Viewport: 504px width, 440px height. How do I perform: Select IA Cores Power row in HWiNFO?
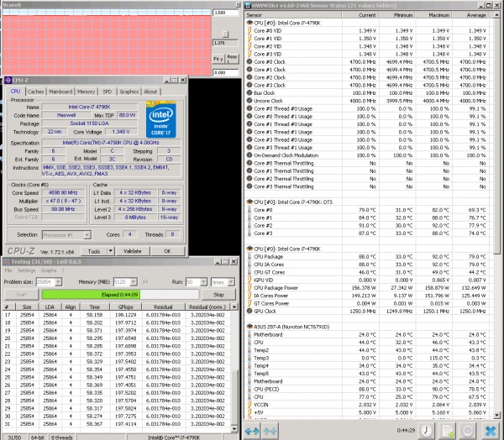[x=367, y=296]
